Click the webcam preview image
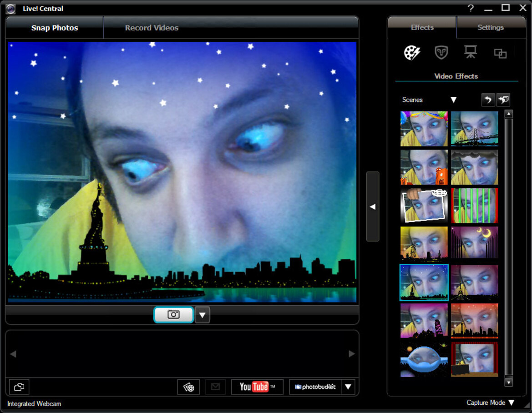532x413 pixels. [182, 172]
